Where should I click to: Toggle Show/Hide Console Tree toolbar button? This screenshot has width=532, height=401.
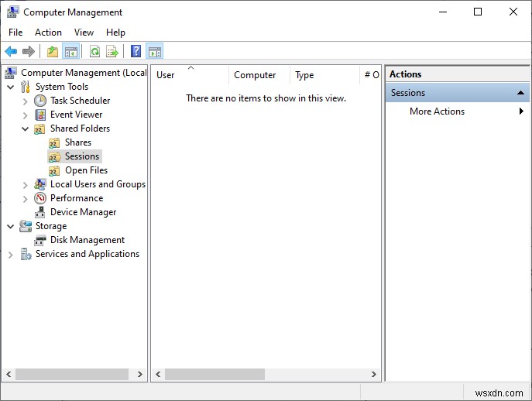point(71,52)
